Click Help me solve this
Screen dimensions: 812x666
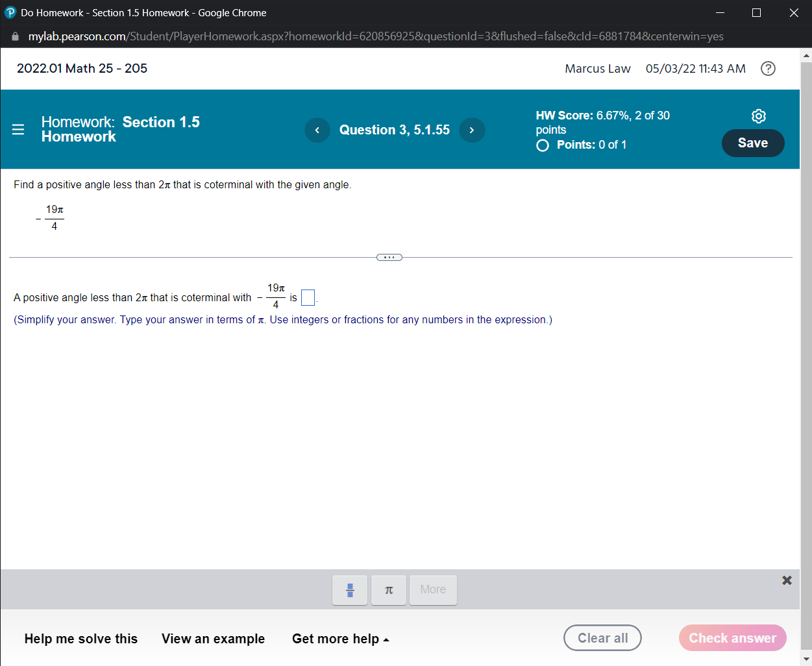pyautogui.click(x=80, y=639)
